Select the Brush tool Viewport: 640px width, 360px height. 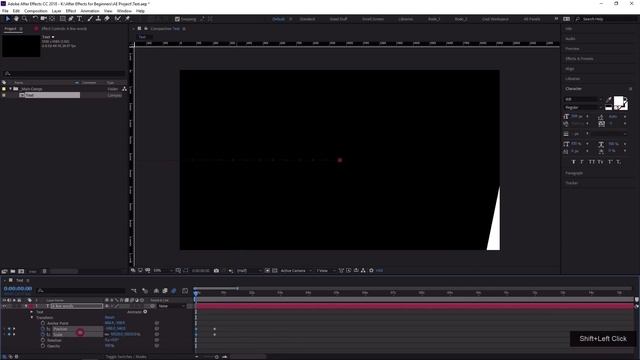pyautogui.click(x=90, y=19)
